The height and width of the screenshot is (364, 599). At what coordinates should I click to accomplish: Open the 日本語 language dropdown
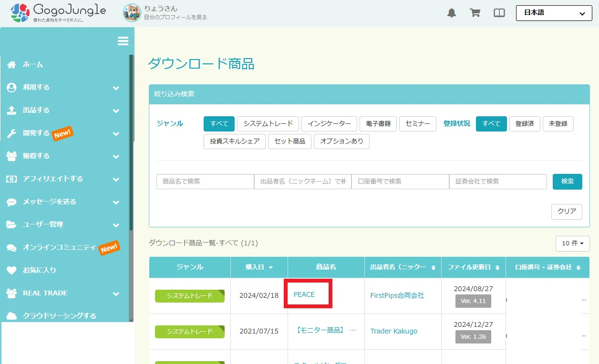point(554,13)
